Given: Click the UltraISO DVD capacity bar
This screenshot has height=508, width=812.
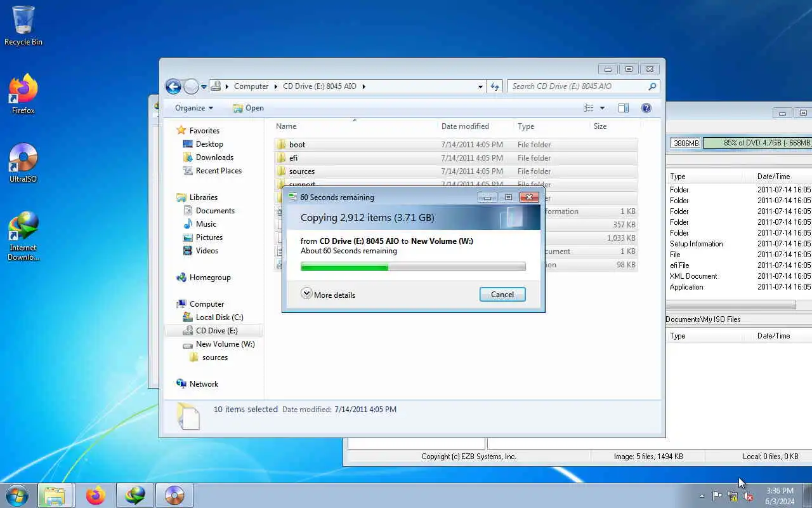Looking at the screenshot, I should 757,144.
